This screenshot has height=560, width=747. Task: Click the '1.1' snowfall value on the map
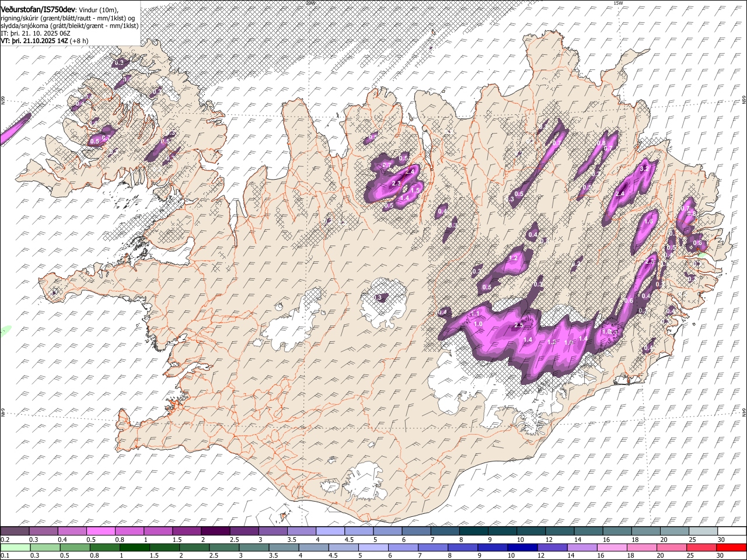(475, 314)
